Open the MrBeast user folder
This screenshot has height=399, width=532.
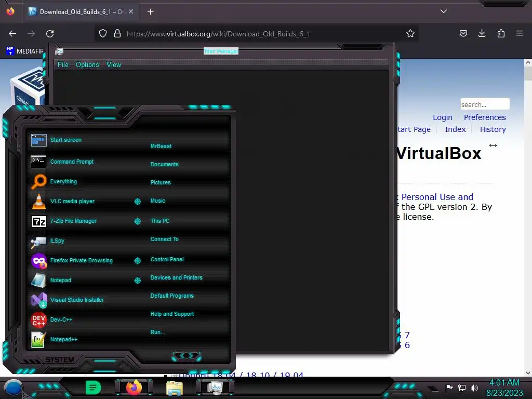coord(161,146)
